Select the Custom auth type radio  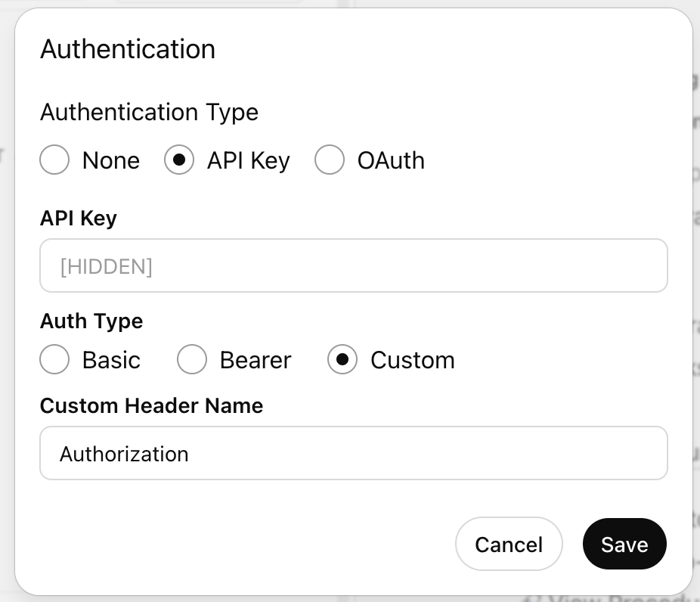tap(342, 359)
